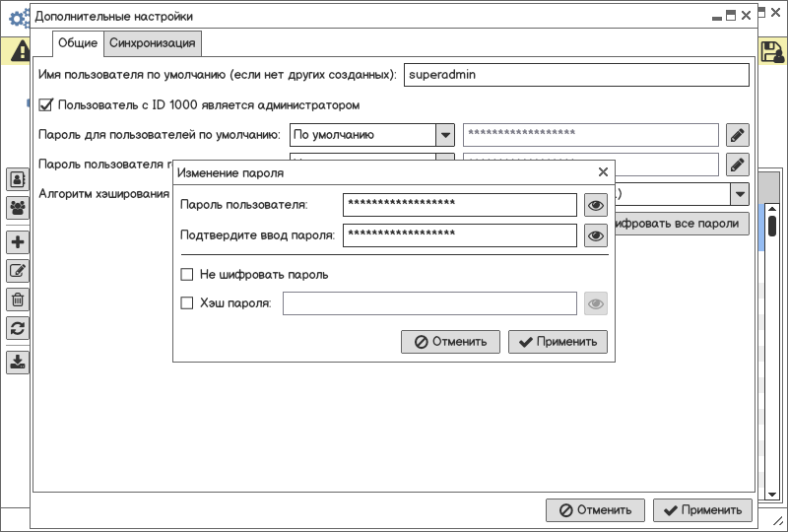Open the user groups icon in sidebar
The width and height of the screenshot is (788, 532).
18,208
